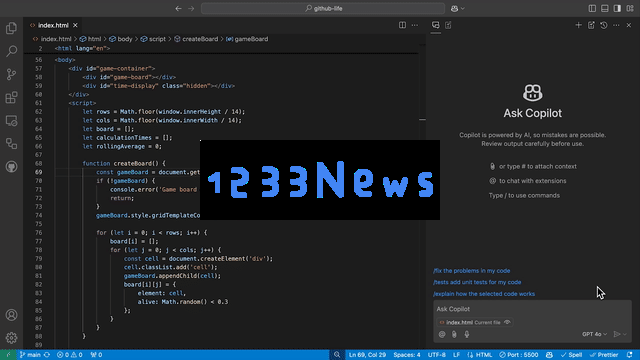This screenshot has height=360, width=640.
Task: Change indentation via Spaces: 4
Action: (x=407, y=355)
